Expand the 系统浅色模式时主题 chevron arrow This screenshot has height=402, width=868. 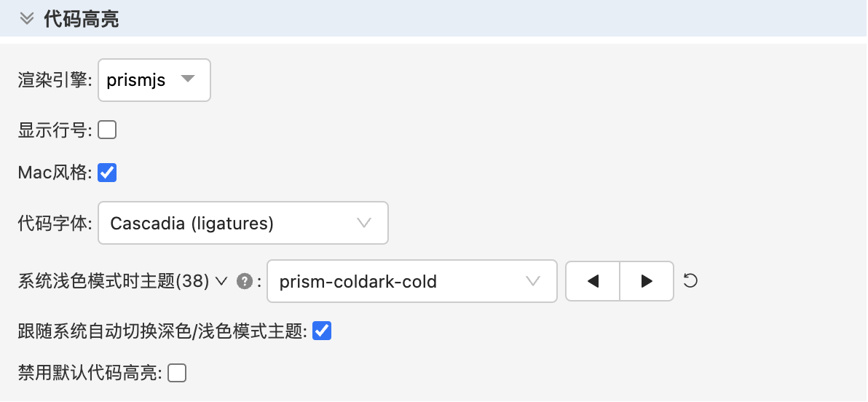(222, 281)
